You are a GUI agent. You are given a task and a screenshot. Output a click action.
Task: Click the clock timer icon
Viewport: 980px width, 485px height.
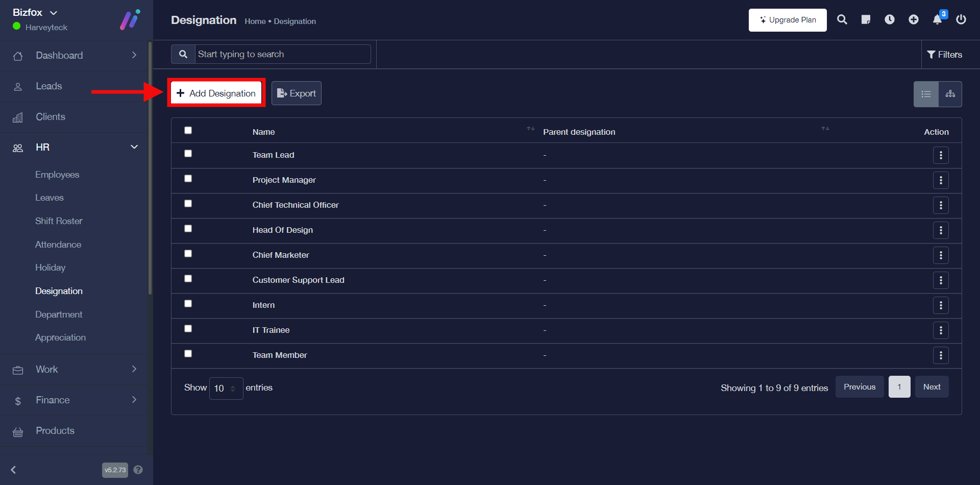[x=889, y=20]
